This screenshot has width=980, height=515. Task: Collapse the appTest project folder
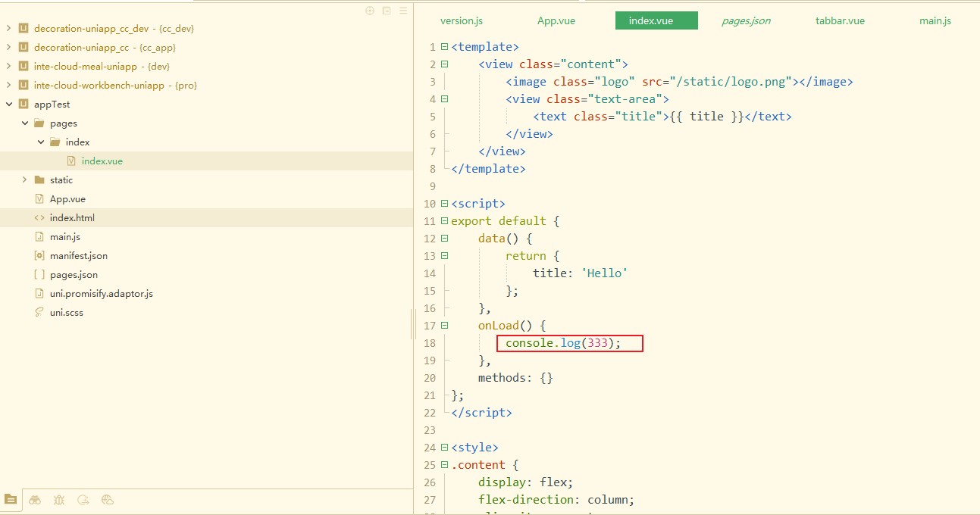pyautogui.click(x=9, y=105)
